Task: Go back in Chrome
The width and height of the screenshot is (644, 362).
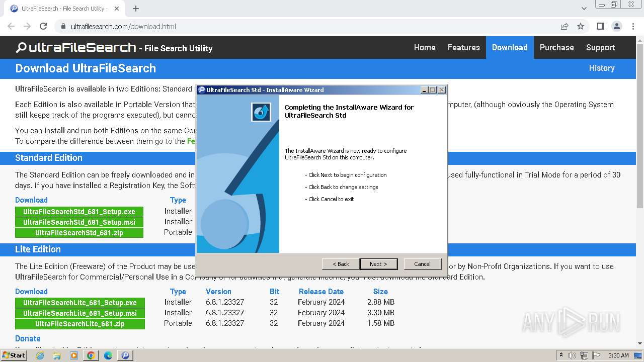Action: tap(11, 26)
